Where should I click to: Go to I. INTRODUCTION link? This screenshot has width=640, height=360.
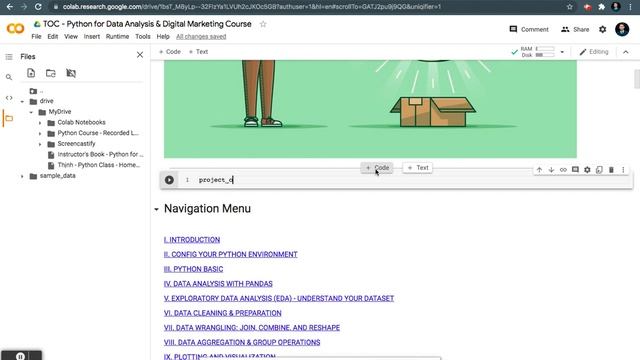pyautogui.click(x=192, y=240)
